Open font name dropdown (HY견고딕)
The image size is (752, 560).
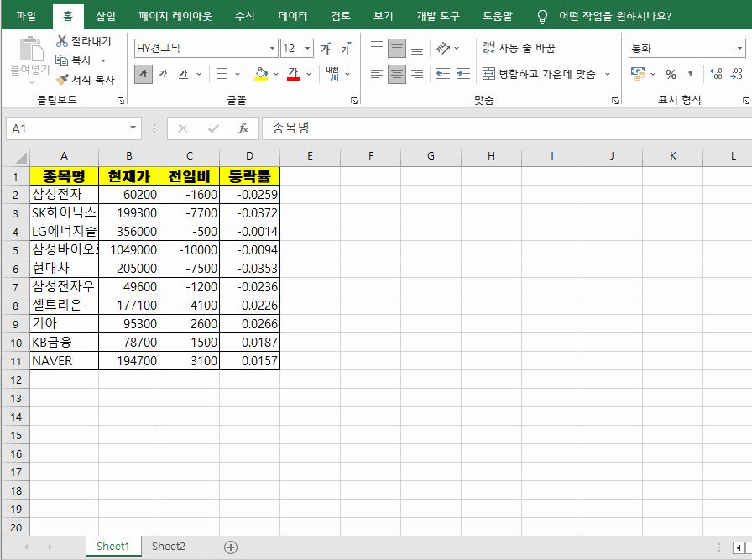coord(272,49)
